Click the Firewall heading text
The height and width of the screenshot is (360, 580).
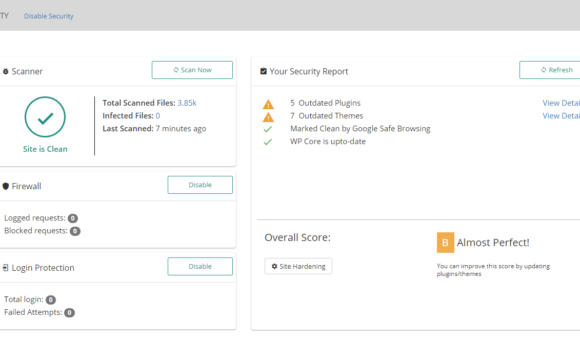coord(26,186)
